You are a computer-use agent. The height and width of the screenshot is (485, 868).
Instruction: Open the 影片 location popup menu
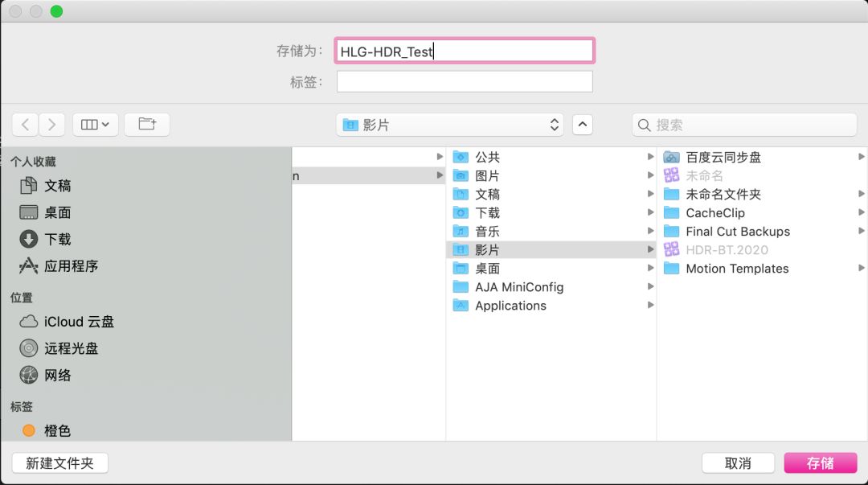(x=451, y=125)
